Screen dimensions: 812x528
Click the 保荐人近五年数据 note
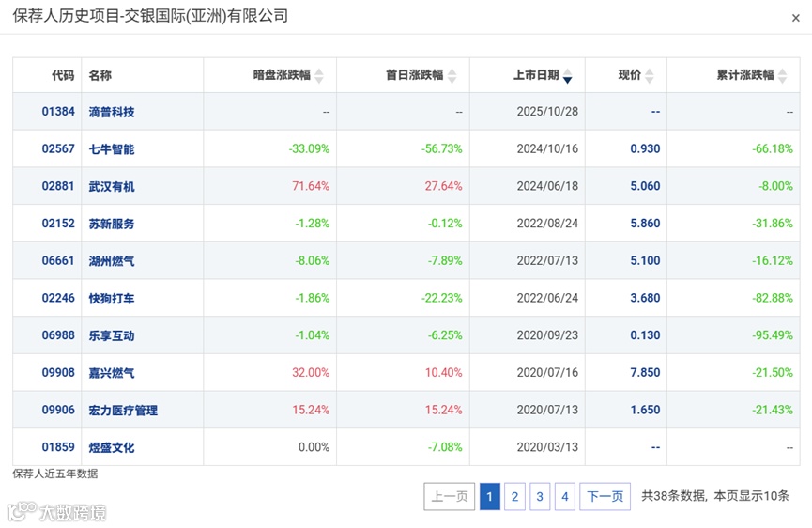55,474
